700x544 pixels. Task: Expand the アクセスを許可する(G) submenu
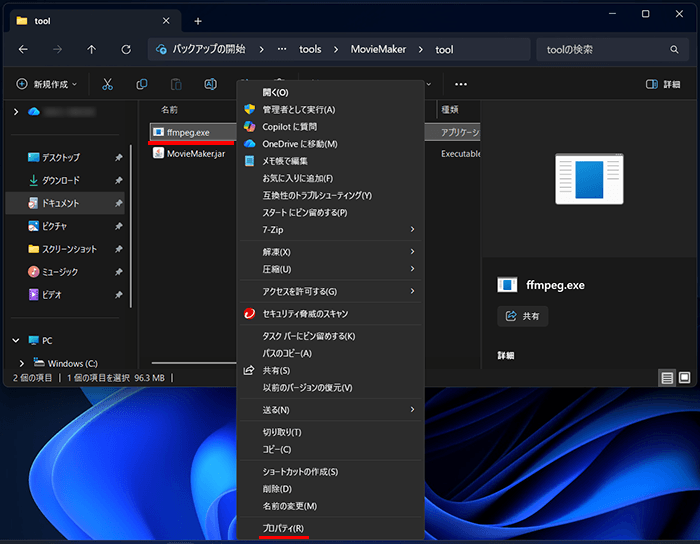coord(331,291)
